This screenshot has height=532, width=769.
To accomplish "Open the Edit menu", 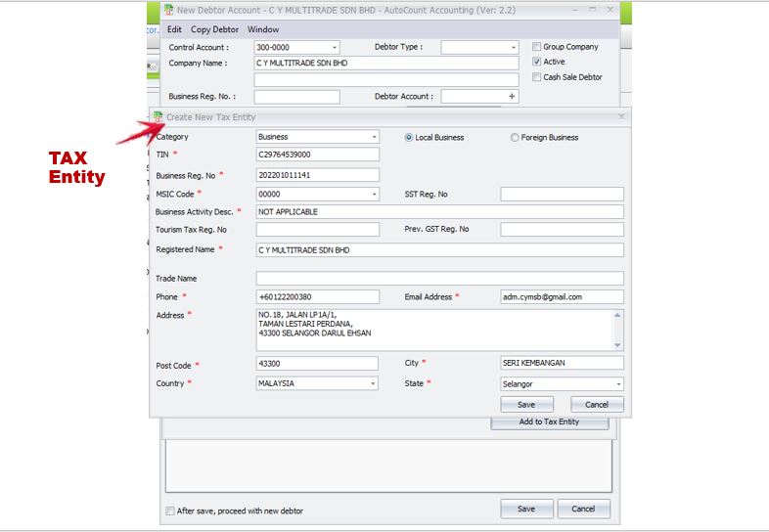I will point(174,29).
